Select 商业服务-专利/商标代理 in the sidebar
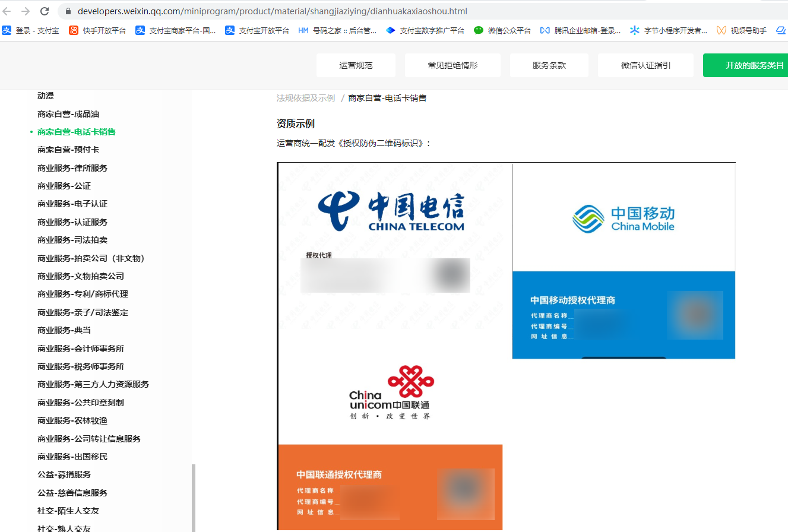788x532 pixels. (x=83, y=294)
